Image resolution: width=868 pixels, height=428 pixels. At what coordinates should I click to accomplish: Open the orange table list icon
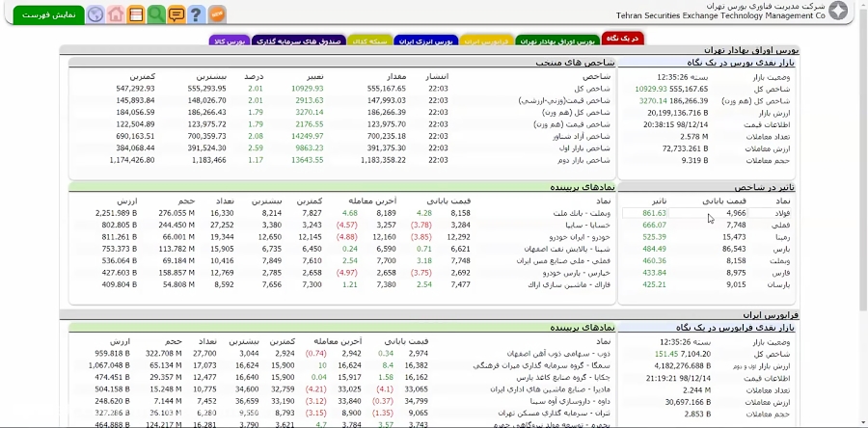tap(136, 14)
